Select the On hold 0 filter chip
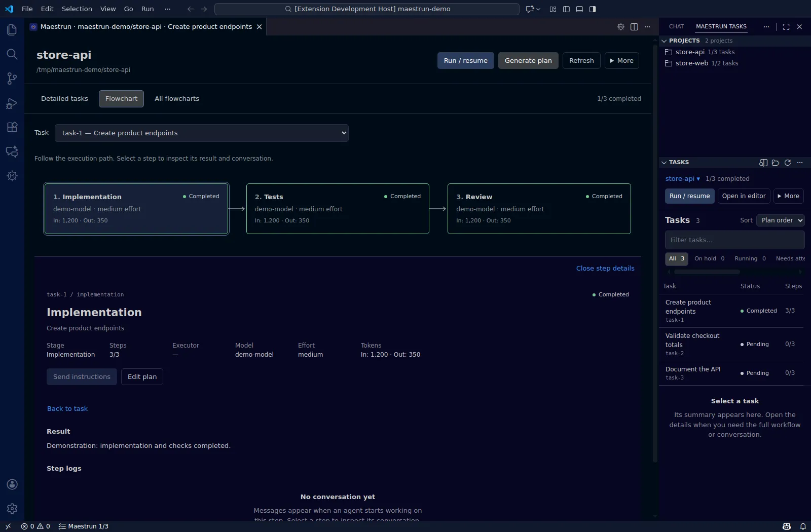Screen dimensions: 811x532 [710, 259]
